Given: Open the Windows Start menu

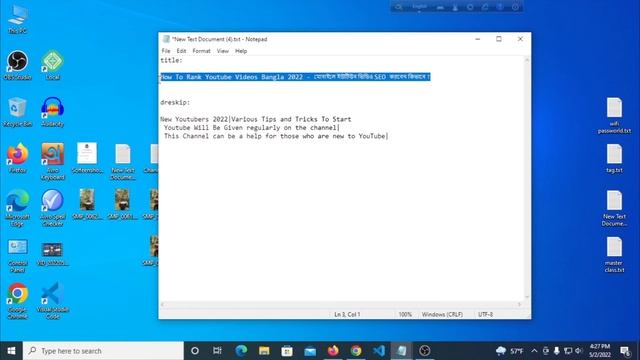Looking at the screenshot, I should (x=11, y=351).
